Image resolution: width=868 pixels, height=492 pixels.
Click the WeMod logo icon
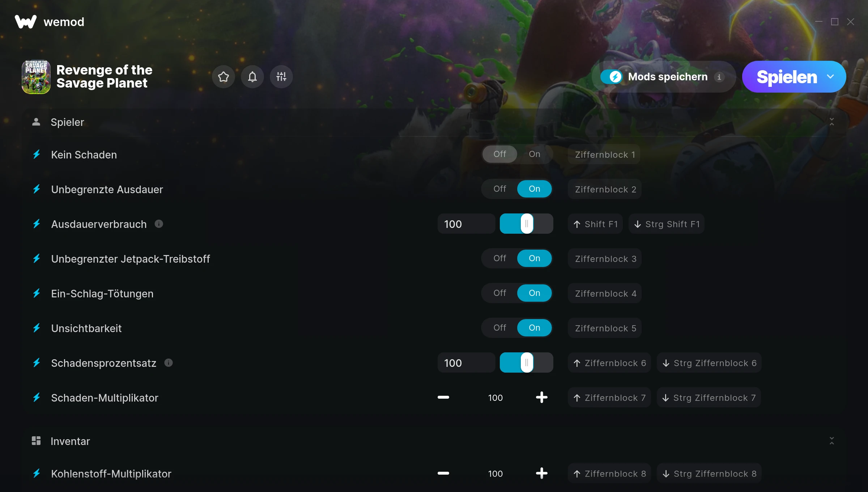click(x=25, y=22)
